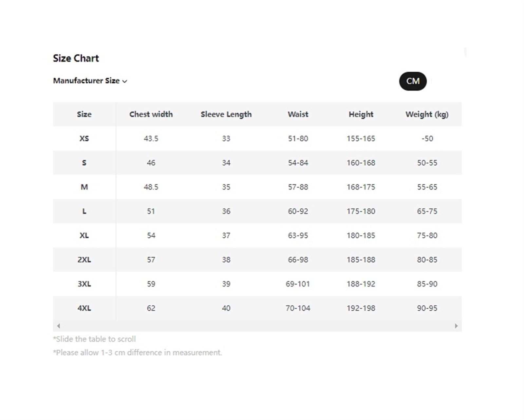Viewport: 524px width, 420px height.
Task: Click the Weight (kg) column header
Action: click(427, 114)
